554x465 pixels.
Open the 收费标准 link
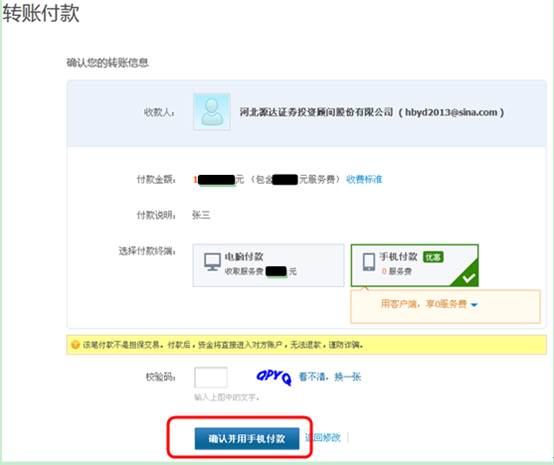click(x=364, y=179)
